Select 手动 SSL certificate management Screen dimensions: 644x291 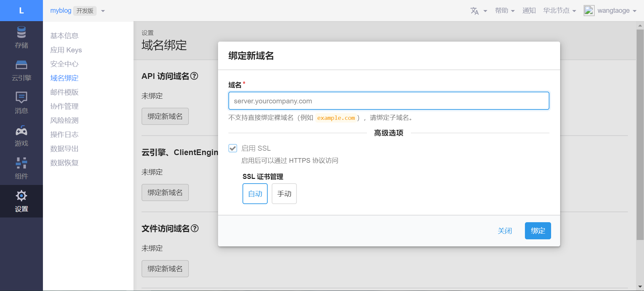click(x=284, y=194)
